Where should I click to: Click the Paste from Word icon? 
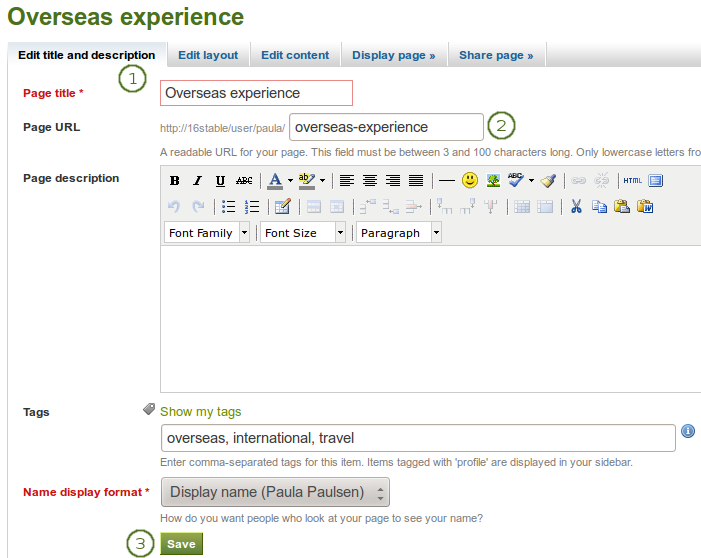tap(645, 207)
